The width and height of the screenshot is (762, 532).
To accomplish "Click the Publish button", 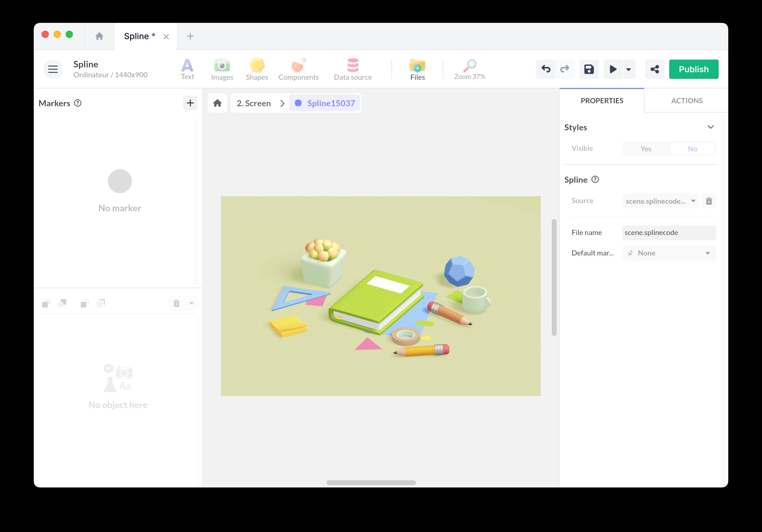I will pyautogui.click(x=693, y=69).
